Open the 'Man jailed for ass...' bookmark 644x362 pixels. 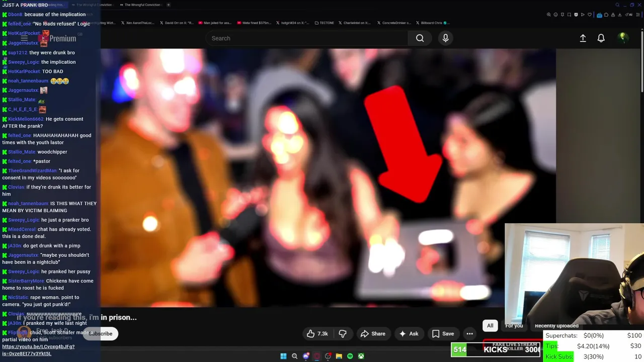[x=215, y=23]
